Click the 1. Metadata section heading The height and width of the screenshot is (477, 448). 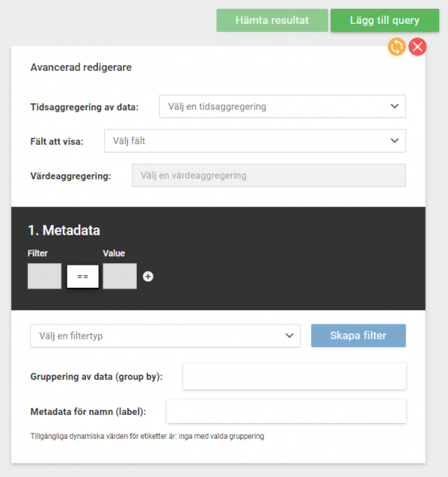(x=64, y=231)
